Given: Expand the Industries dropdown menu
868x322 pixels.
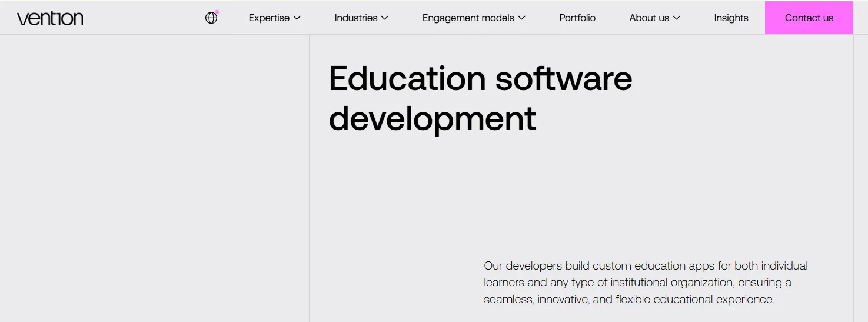Looking at the screenshot, I should (361, 18).
